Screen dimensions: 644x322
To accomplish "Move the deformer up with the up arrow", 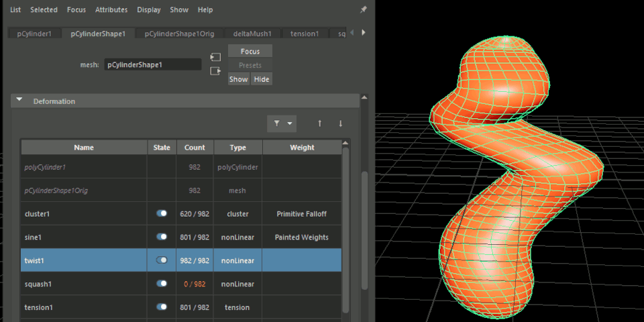I will 320,123.
